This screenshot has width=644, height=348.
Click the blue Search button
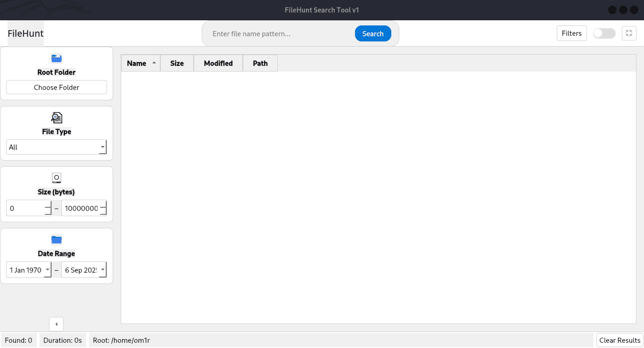click(373, 33)
